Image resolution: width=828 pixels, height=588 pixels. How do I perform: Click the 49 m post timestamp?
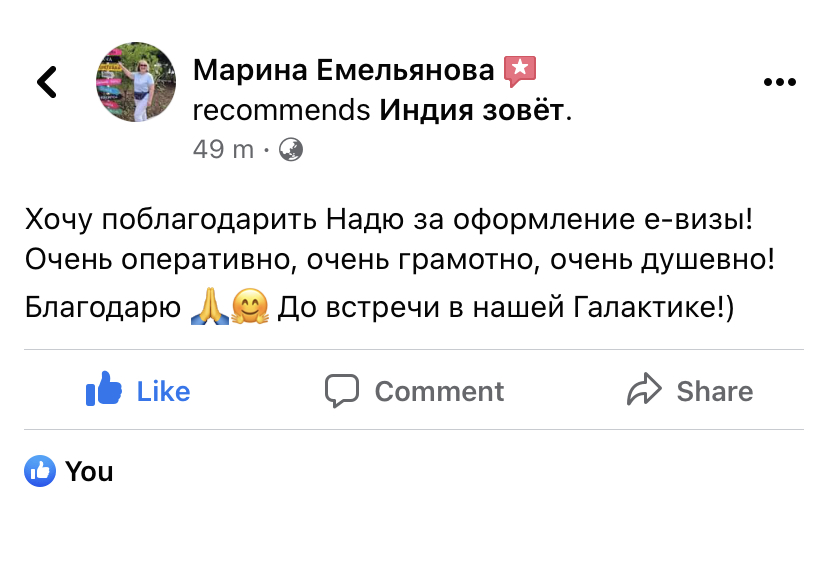(x=223, y=150)
